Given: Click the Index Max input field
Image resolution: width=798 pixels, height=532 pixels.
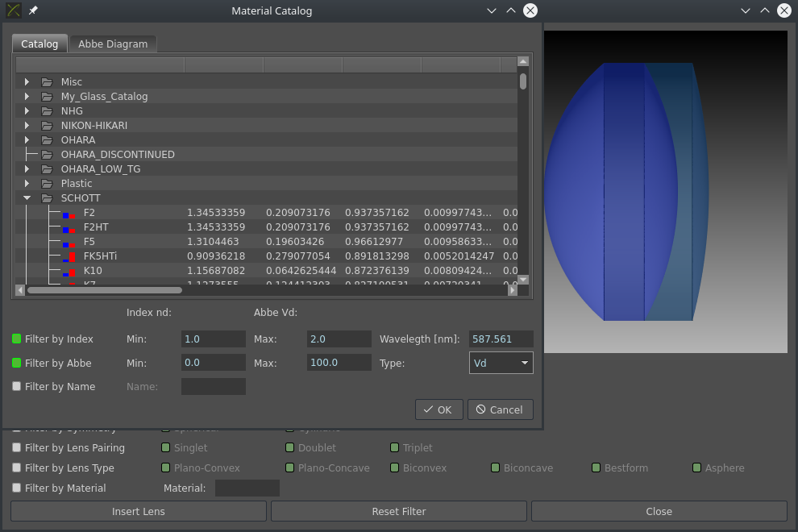Looking at the screenshot, I should pos(339,339).
